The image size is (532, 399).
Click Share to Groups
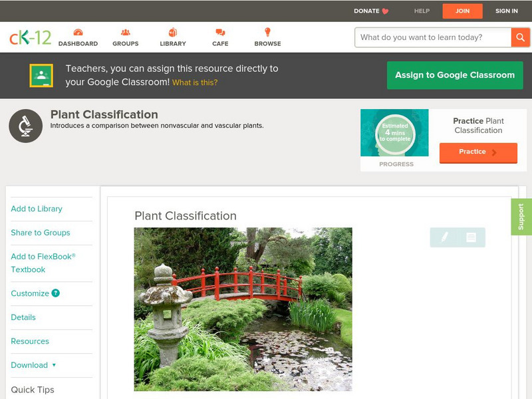click(41, 233)
